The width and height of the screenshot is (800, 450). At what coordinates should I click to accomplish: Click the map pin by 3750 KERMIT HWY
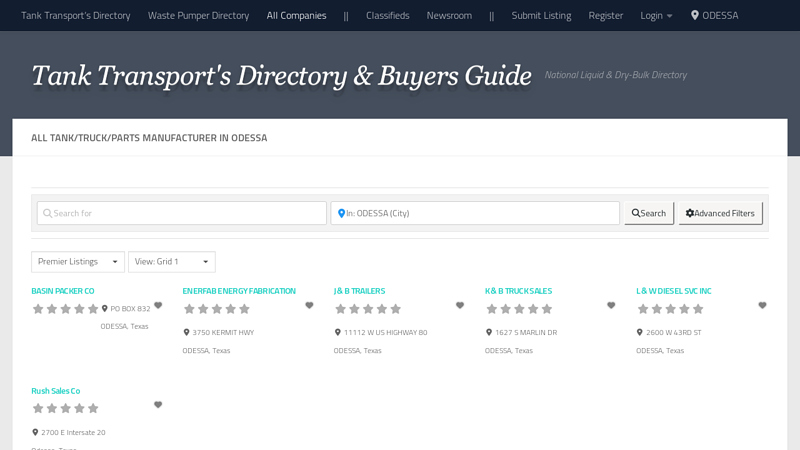coord(186,332)
